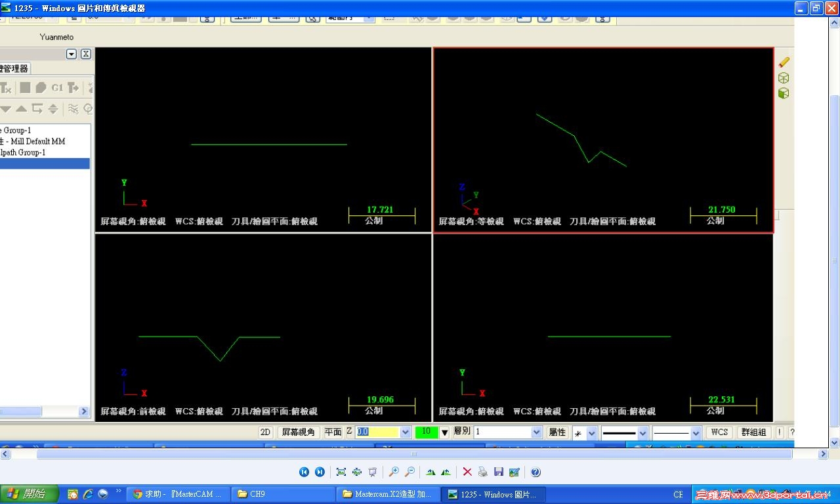Select the Group-1 tree row

(x=16, y=130)
